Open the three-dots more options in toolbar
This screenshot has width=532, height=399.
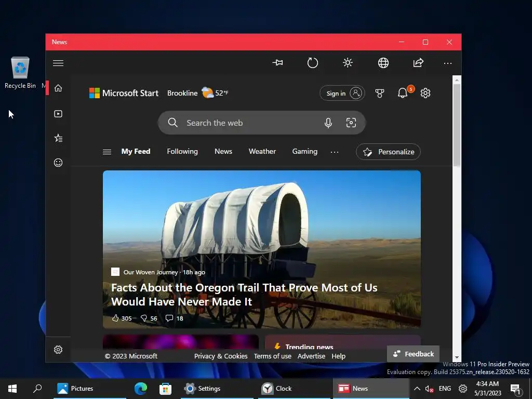(447, 63)
